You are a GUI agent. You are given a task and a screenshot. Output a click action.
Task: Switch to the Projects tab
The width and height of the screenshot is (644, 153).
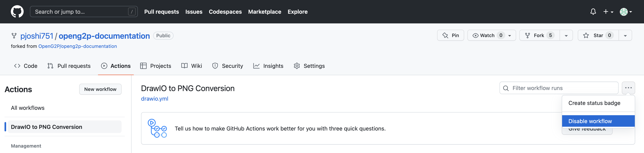click(156, 66)
